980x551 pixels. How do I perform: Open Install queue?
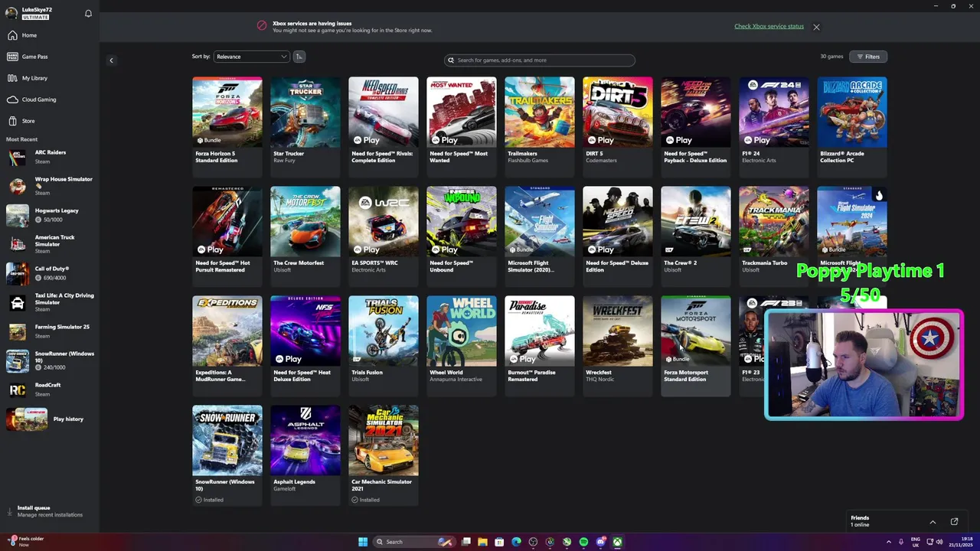click(x=49, y=511)
